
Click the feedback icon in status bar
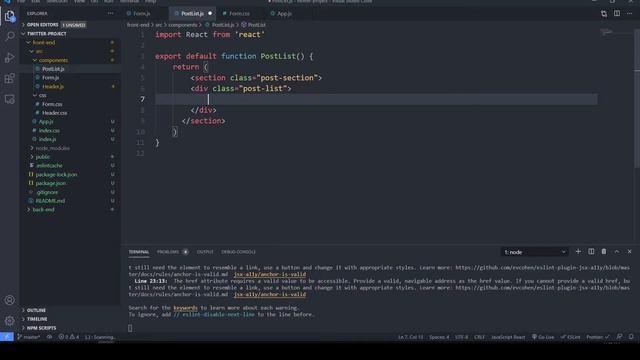coord(619,337)
